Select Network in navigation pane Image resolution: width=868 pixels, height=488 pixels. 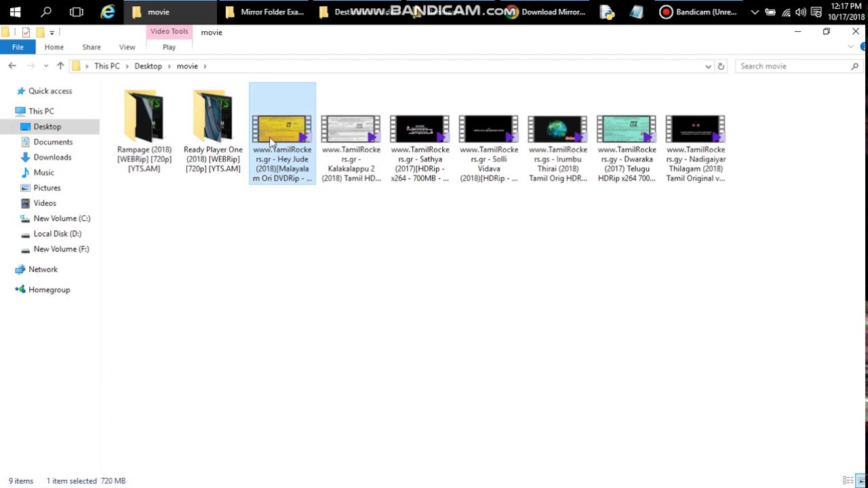point(43,269)
